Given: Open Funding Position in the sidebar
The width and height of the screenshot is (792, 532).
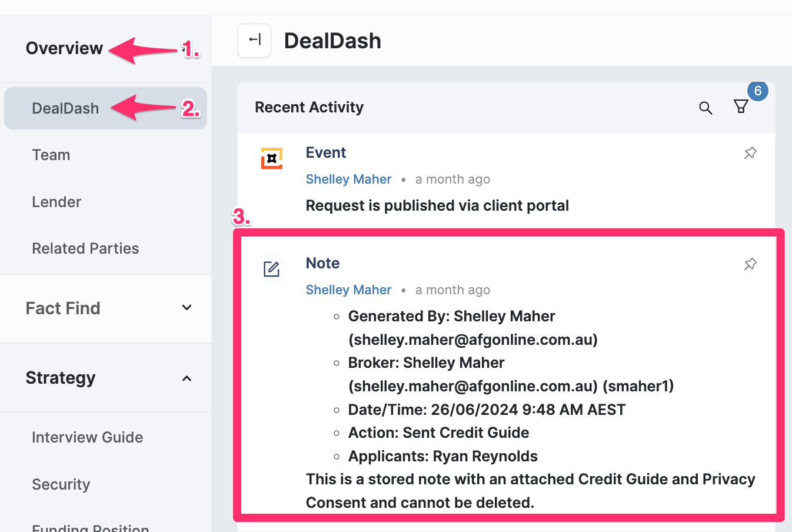Looking at the screenshot, I should (90, 527).
